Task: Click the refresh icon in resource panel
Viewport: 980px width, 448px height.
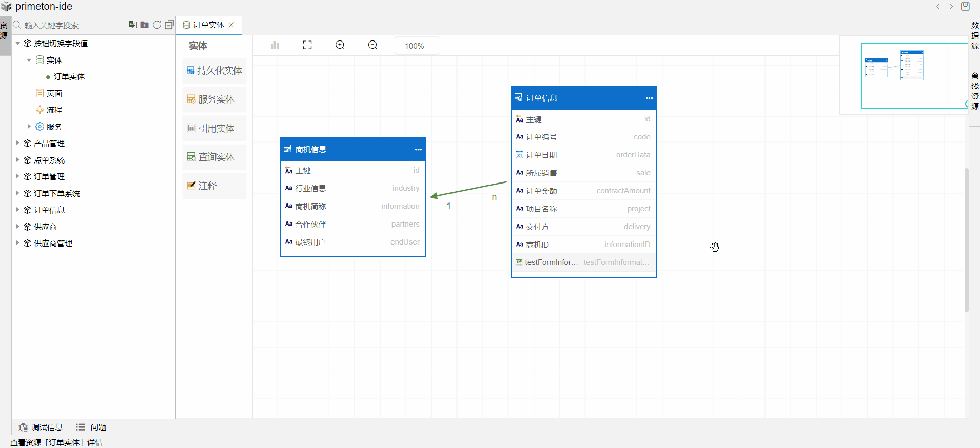Action: point(157,25)
